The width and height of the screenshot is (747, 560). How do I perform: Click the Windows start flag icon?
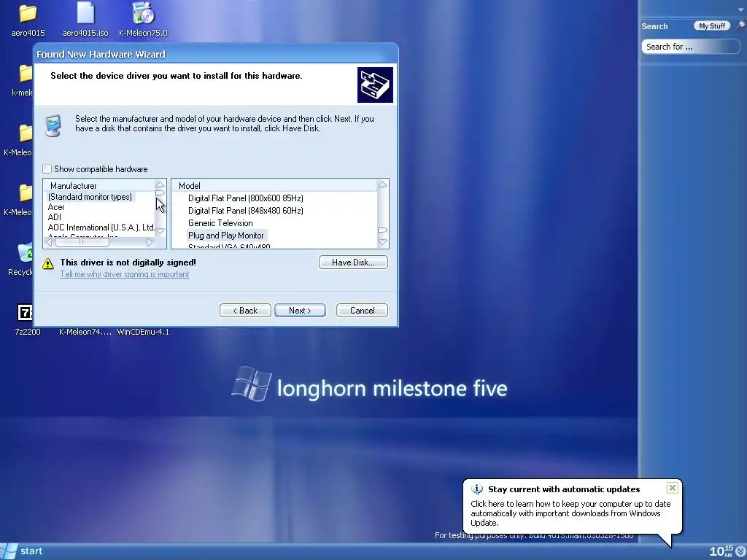[8, 551]
